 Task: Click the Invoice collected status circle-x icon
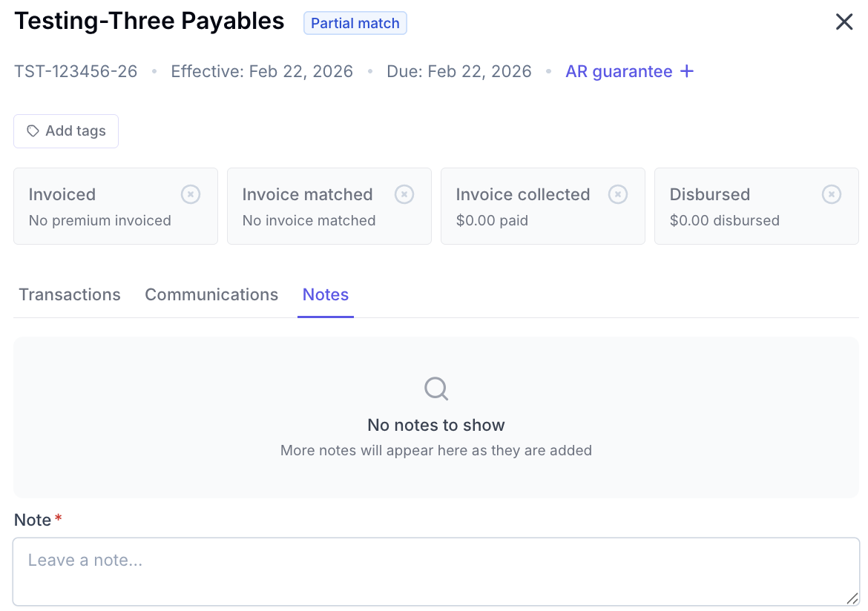tap(618, 194)
